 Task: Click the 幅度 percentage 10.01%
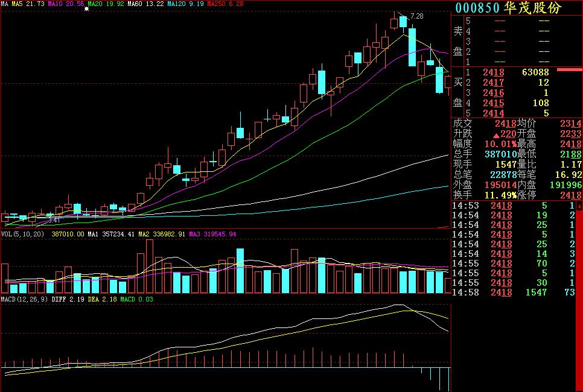click(500, 144)
